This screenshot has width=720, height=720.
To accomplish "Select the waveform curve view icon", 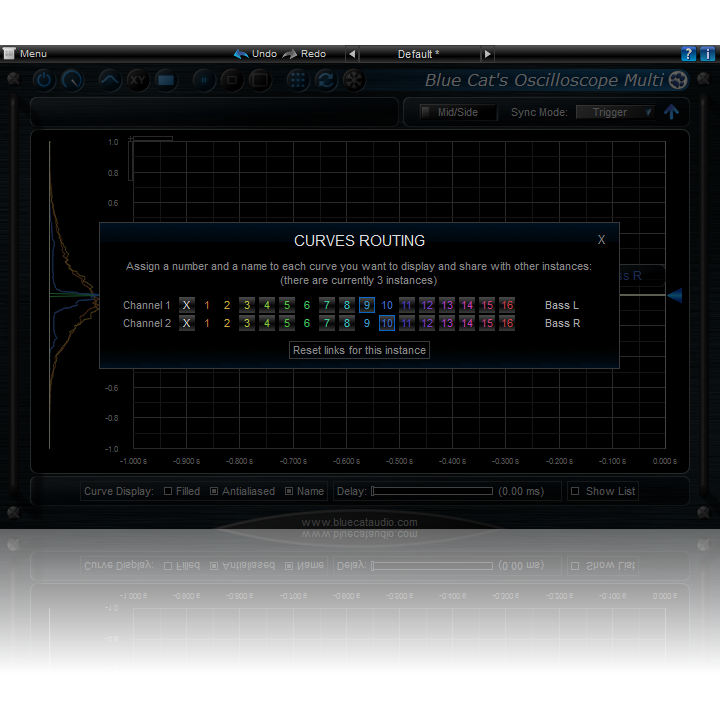I will click(x=110, y=80).
